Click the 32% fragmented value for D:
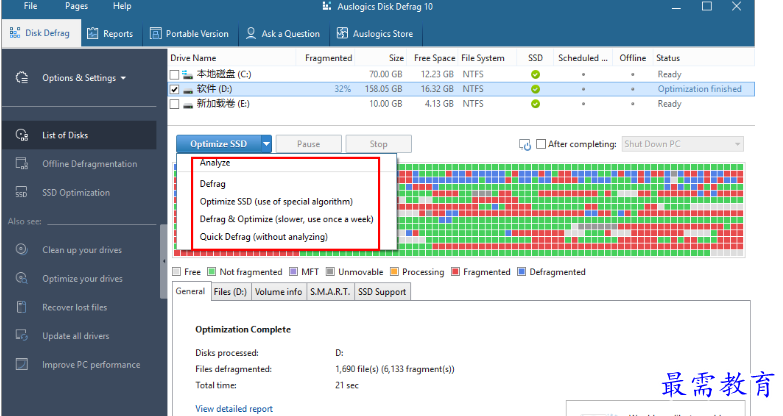The height and width of the screenshot is (416, 783). click(x=343, y=89)
